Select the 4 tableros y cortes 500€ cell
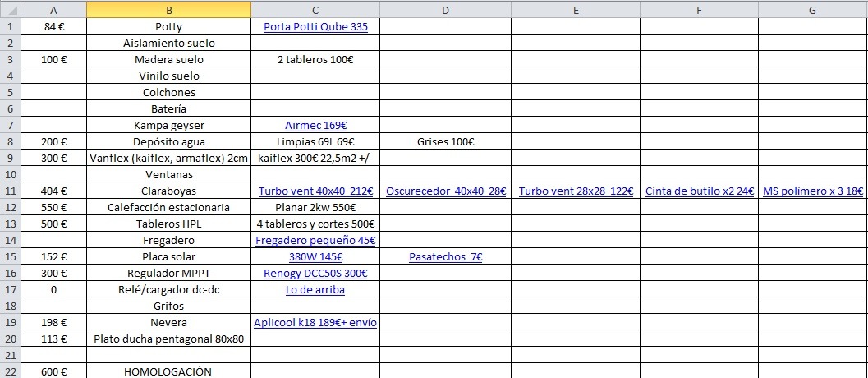The height and width of the screenshot is (378, 868). (315, 224)
